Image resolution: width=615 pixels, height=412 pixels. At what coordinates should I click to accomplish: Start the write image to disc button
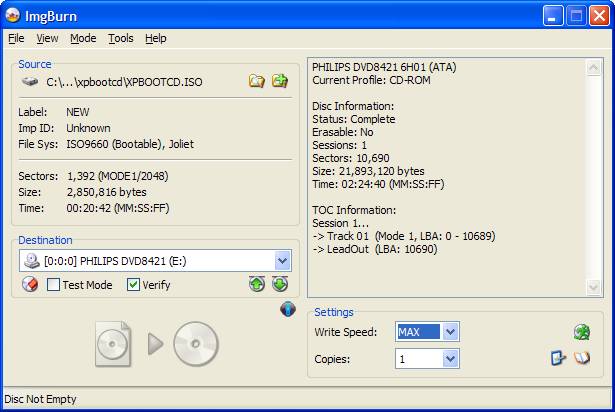click(x=157, y=344)
